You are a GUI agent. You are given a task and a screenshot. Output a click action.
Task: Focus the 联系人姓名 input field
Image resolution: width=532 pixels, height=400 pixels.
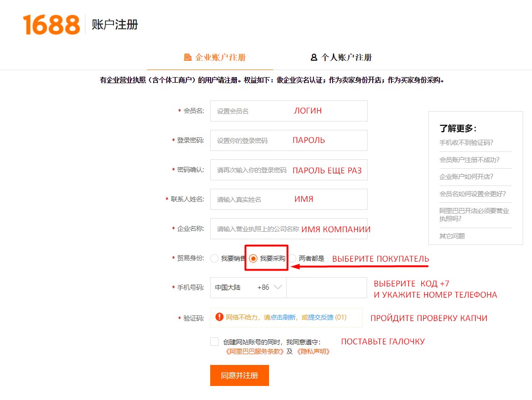289,200
